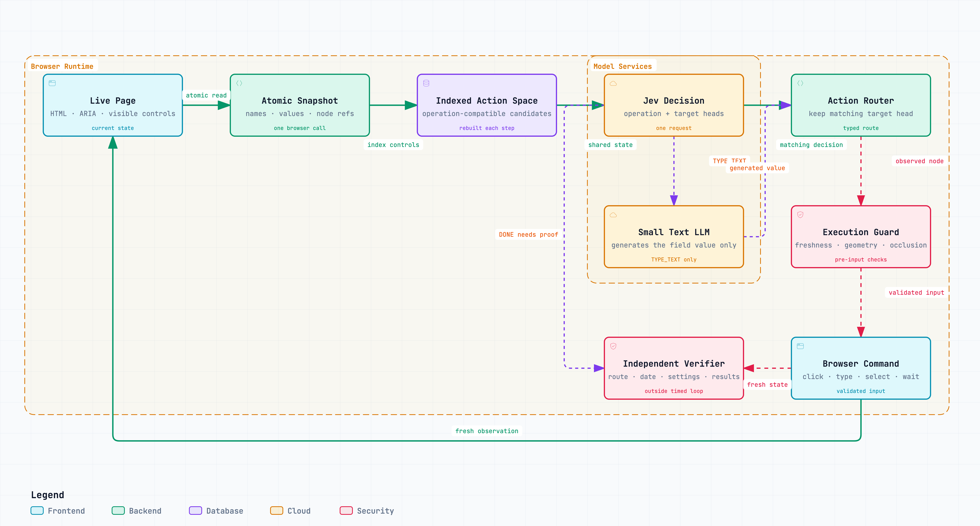Click the 'typed route' tag in Action Router
The image size is (980, 526).
[x=861, y=128]
